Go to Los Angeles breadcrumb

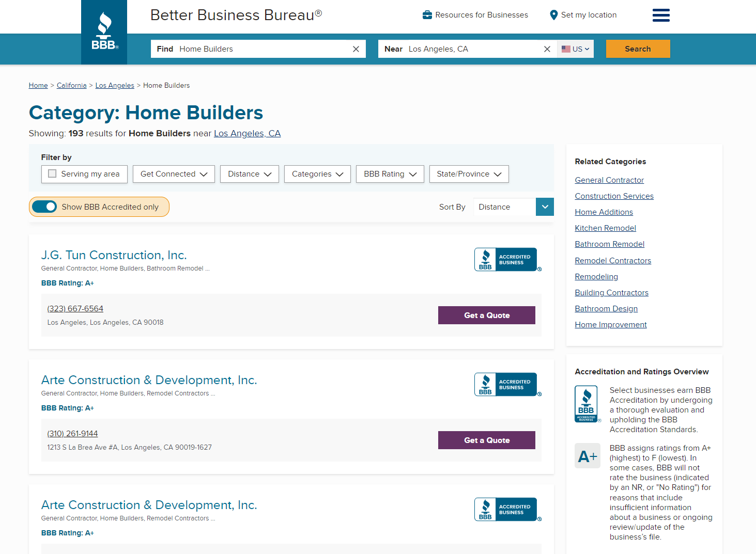pyautogui.click(x=115, y=86)
